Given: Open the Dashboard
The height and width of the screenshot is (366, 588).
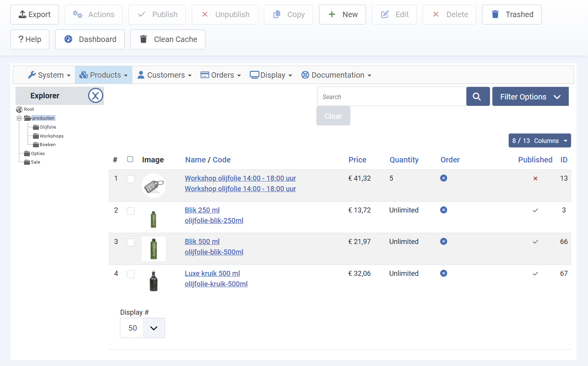Looking at the screenshot, I should (x=90, y=40).
